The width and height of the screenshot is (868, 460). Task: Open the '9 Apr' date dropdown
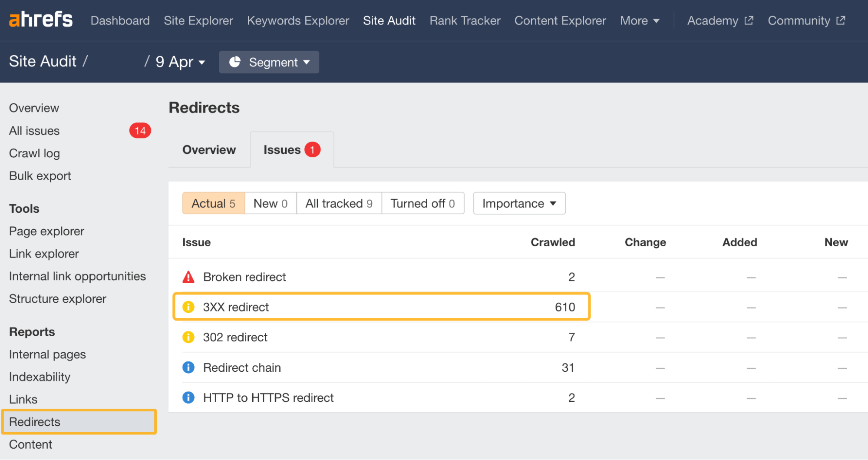click(179, 62)
